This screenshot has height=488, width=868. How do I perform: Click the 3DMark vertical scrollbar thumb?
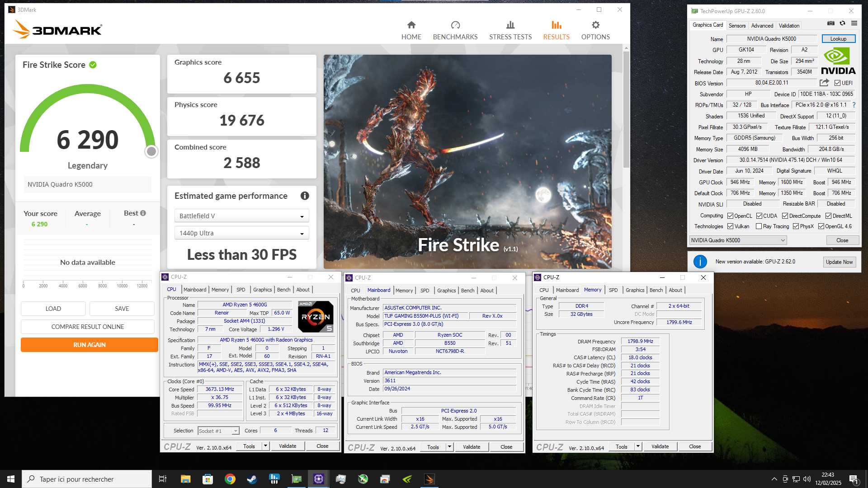pyautogui.click(x=626, y=108)
